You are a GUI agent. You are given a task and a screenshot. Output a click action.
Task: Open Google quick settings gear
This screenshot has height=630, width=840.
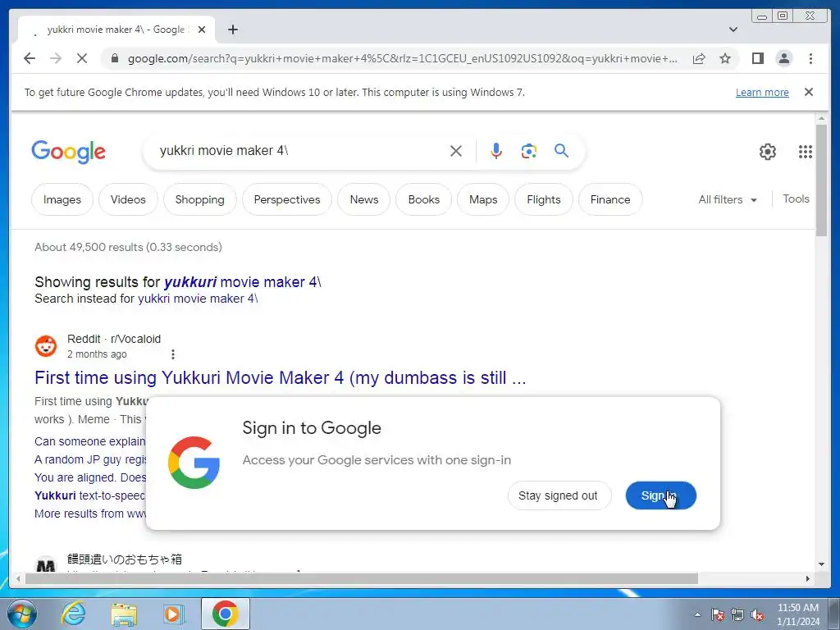click(767, 152)
